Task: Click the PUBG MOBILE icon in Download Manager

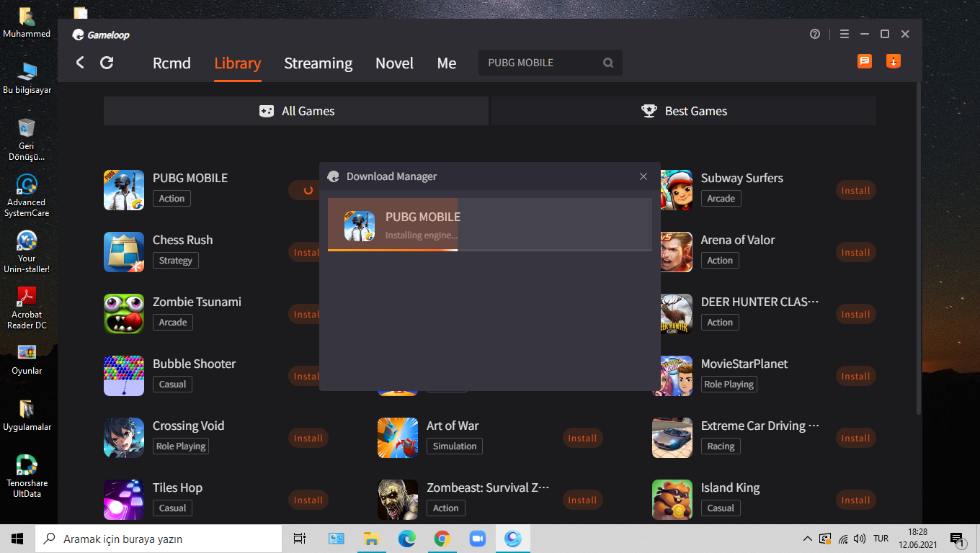Action: (x=360, y=226)
